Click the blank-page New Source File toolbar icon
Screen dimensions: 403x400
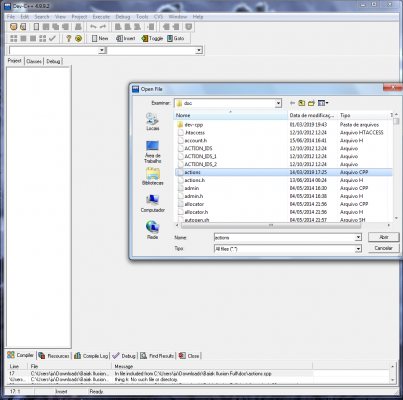tap(37, 27)
